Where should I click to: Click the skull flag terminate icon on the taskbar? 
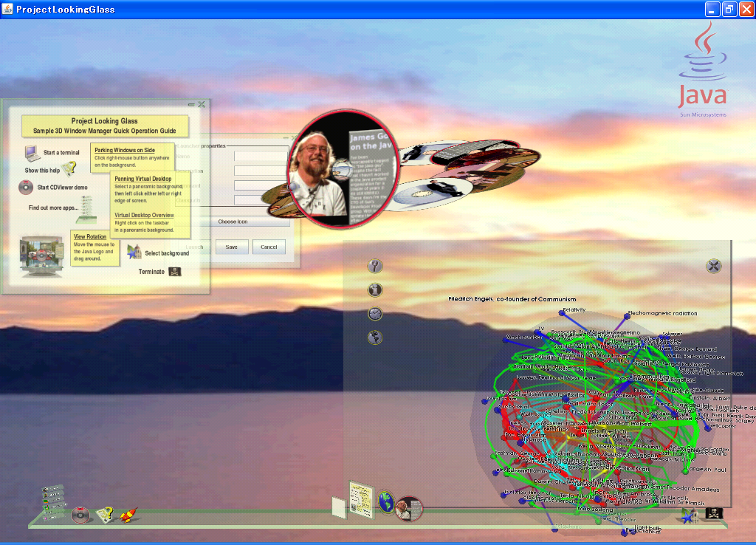(x=714, y=513)
